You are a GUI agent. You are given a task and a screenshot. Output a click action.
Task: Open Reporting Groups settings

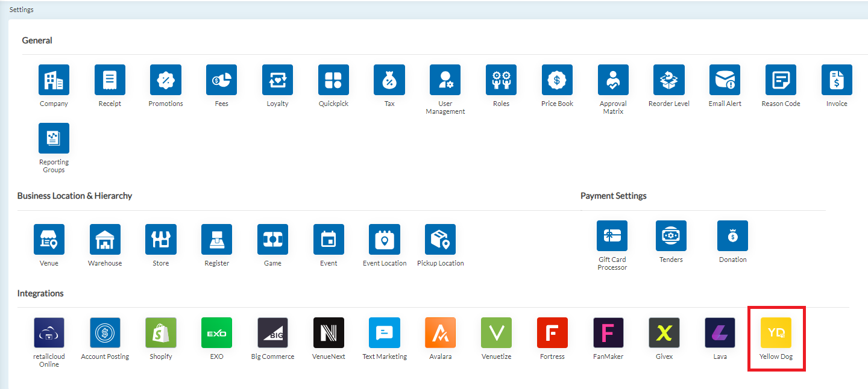[x=54, y=138]
